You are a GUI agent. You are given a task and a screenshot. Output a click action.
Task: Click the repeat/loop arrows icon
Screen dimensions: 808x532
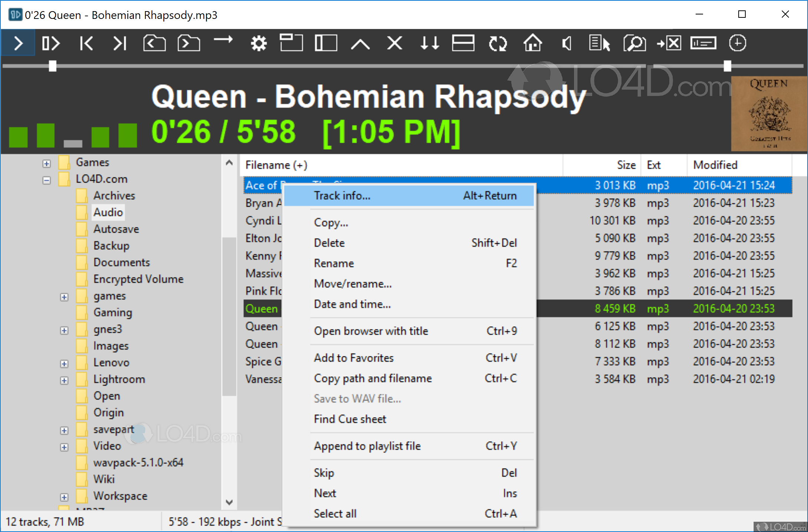[498, 43]
